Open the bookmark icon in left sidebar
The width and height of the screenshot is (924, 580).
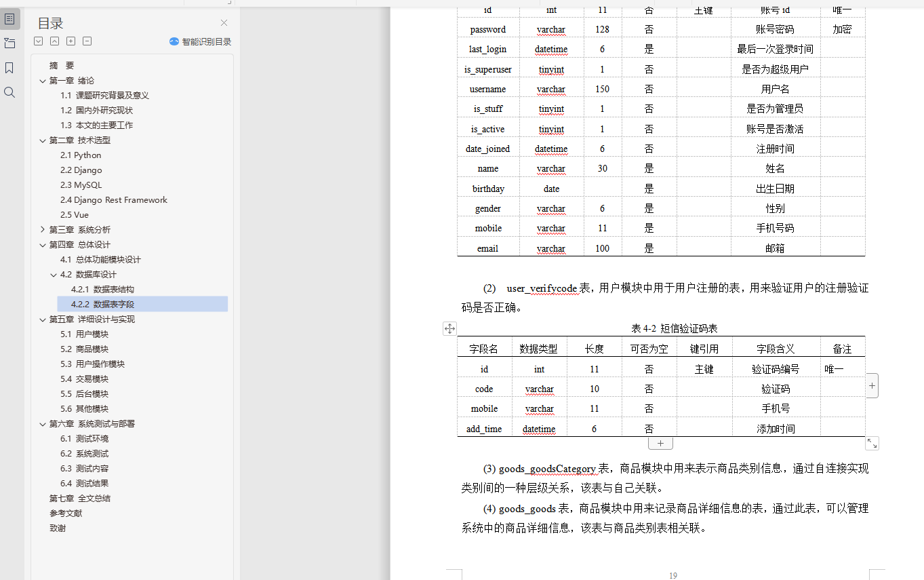point(9,68)
